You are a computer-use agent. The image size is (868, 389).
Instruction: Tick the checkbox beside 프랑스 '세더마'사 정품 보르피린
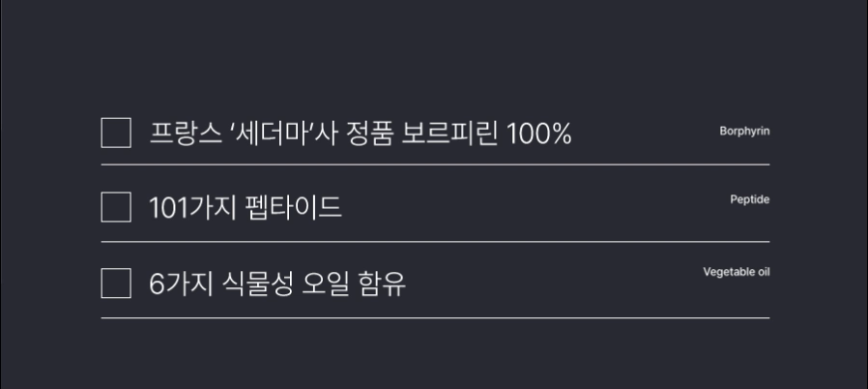[116, 133]
